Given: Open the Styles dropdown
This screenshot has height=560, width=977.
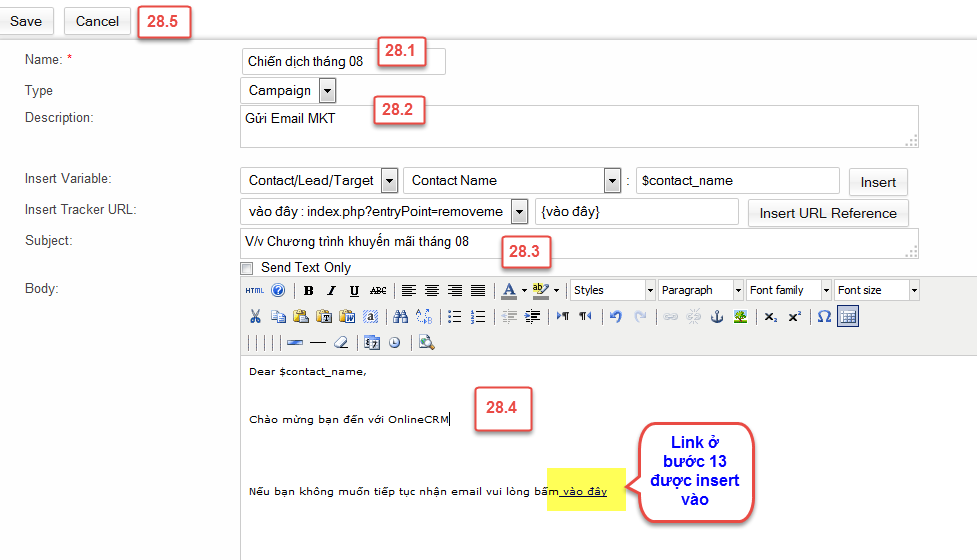Looking at the screenshot, I should (612, 290).
